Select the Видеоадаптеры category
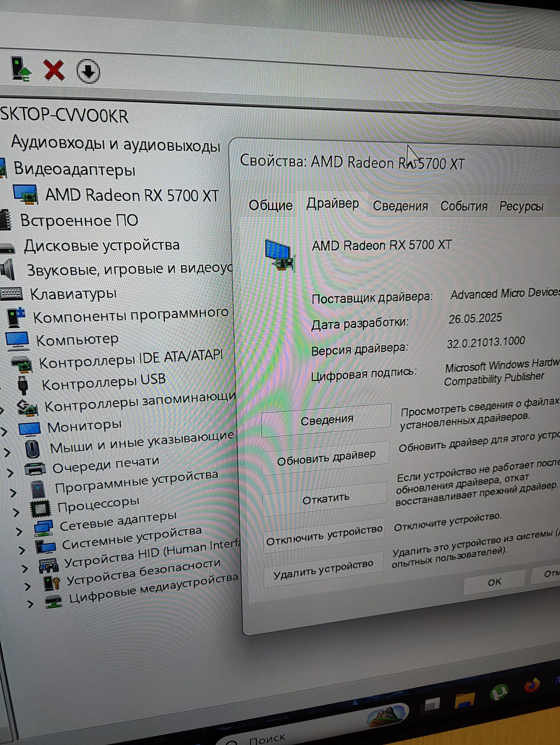Viewport: 560px width, 745px height. coord(74,169)
